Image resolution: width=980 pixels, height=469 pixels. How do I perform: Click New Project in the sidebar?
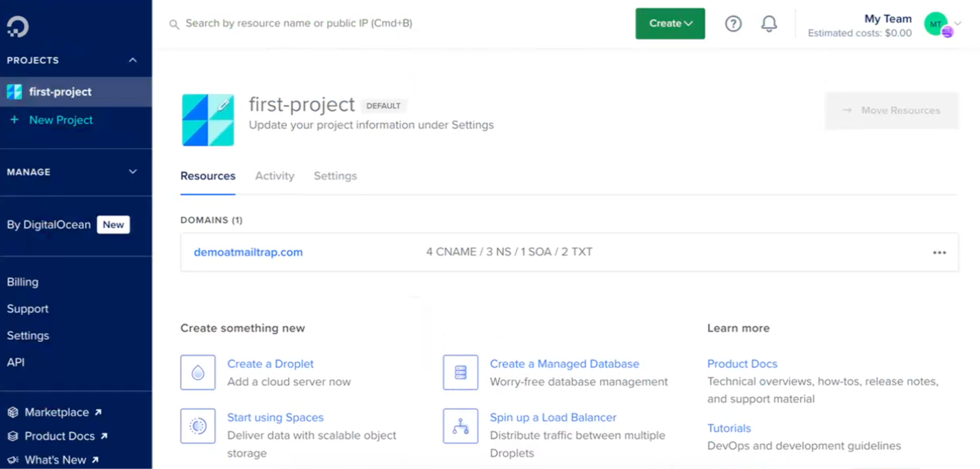(x=61, y=120)
